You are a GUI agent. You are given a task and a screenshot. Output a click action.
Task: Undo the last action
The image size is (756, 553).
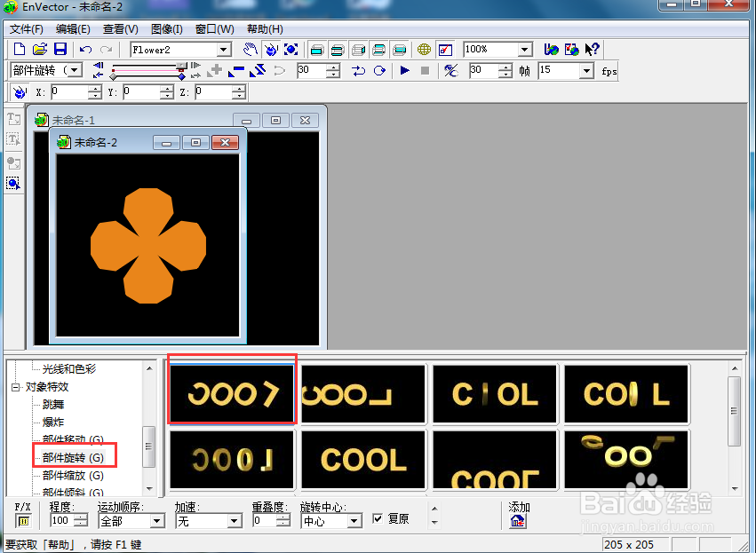point(86,49)
